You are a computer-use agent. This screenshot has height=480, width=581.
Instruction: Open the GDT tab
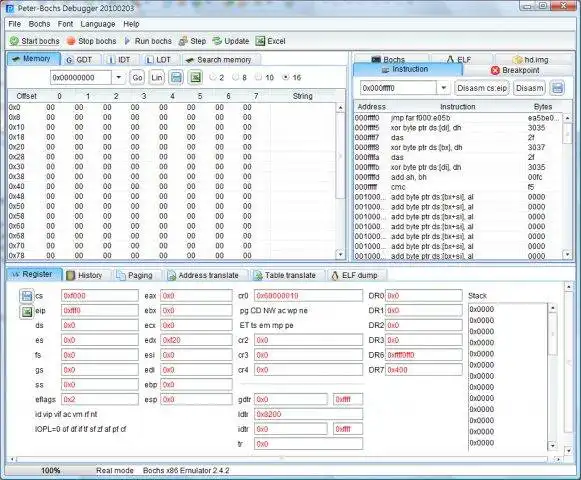79,60
